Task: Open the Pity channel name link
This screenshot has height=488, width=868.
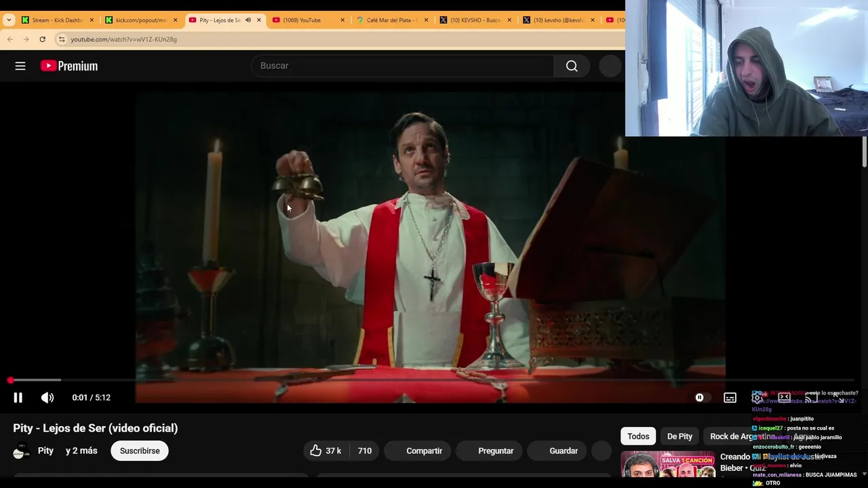Action: pyautogui.click(x=45, y=451)
